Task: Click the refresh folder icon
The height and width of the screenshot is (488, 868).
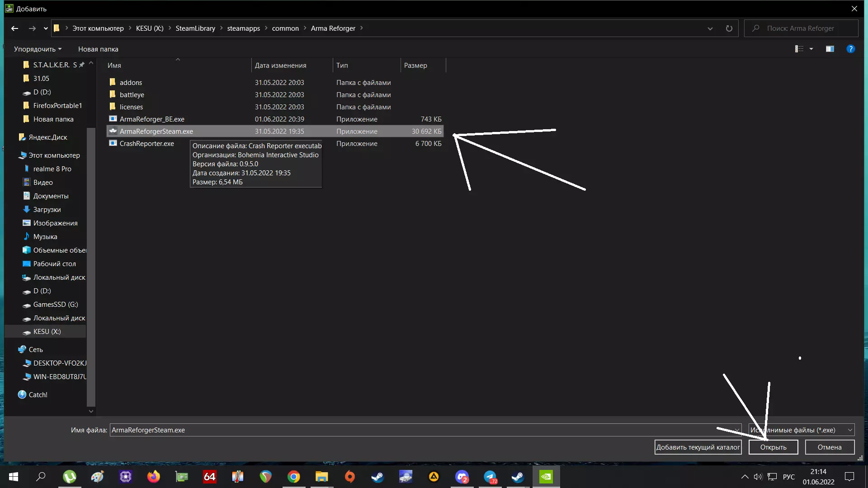Action: [x=729, y=28]
